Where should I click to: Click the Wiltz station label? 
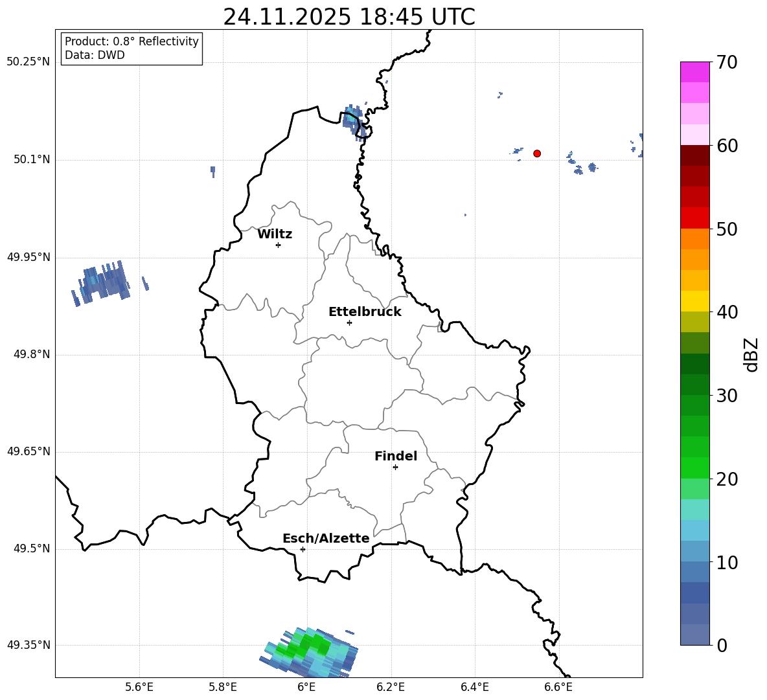click(x=275, y=234)
